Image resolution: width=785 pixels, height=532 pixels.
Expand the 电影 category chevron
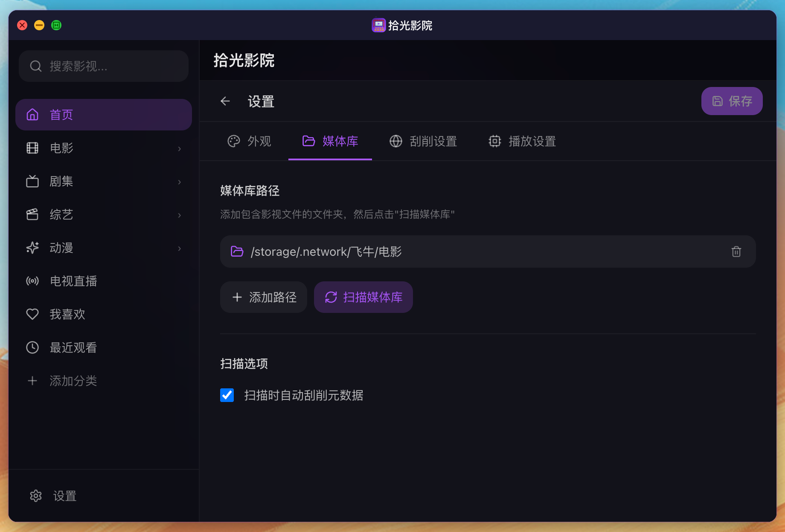click(180, 148)
